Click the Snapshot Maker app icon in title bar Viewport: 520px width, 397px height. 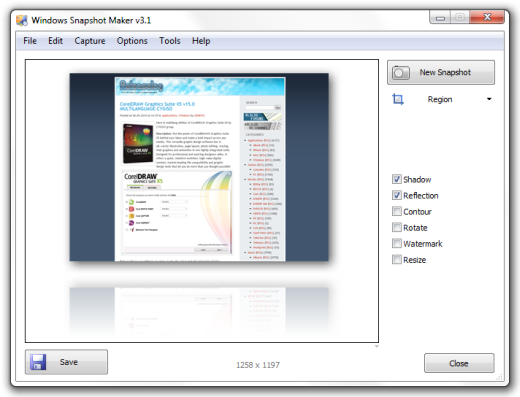pyautogui.click(x=22, y=20)
